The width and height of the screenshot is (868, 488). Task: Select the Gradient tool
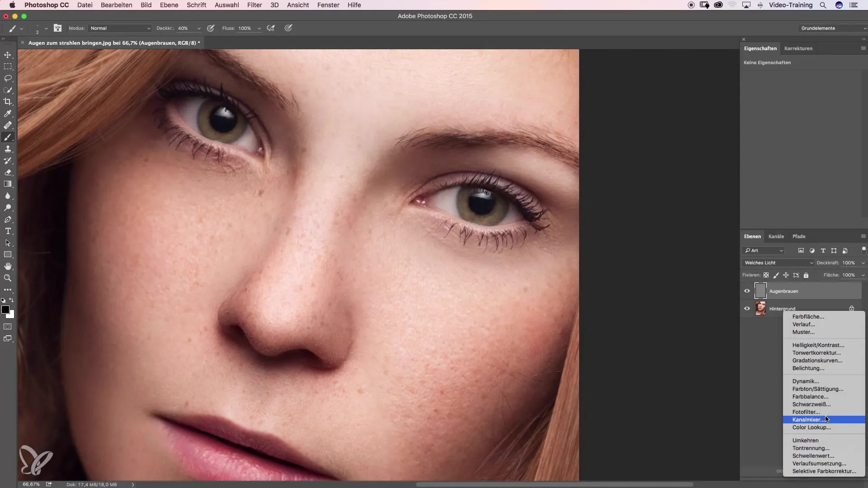tap(8, 184)
